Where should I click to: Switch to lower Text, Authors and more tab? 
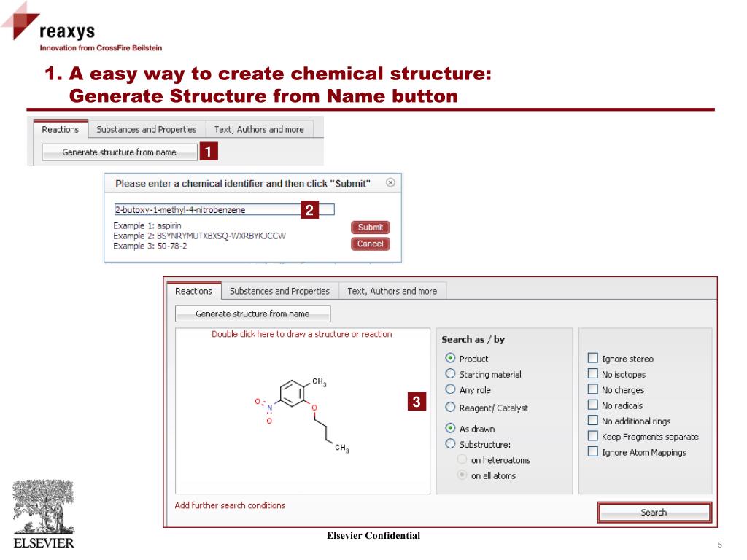[x=392, y=291]
